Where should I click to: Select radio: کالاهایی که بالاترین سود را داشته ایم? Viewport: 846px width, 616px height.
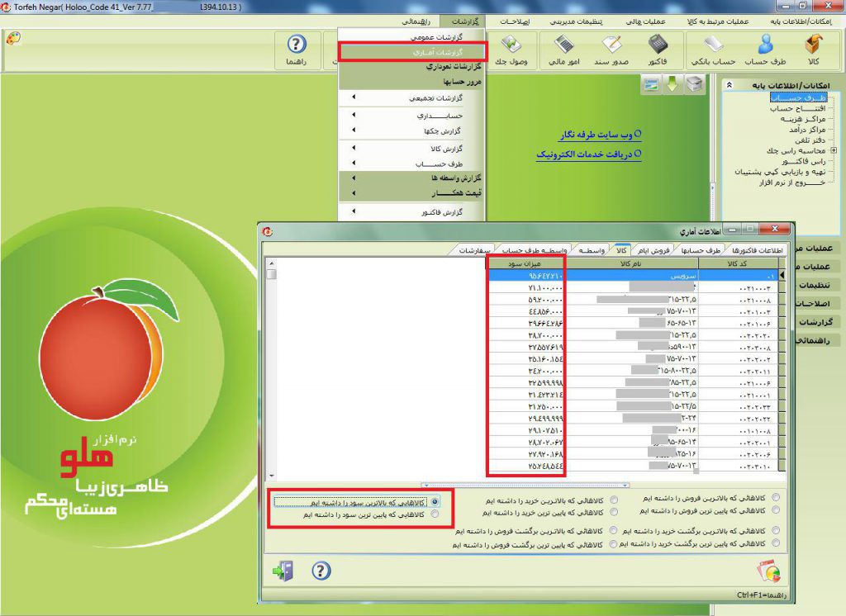(x=435, y=502)
